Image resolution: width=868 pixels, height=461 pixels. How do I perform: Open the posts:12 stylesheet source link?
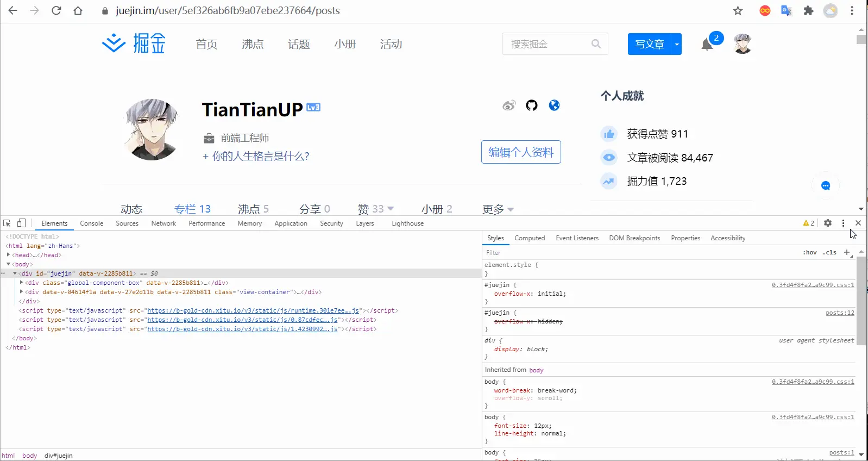840,313
